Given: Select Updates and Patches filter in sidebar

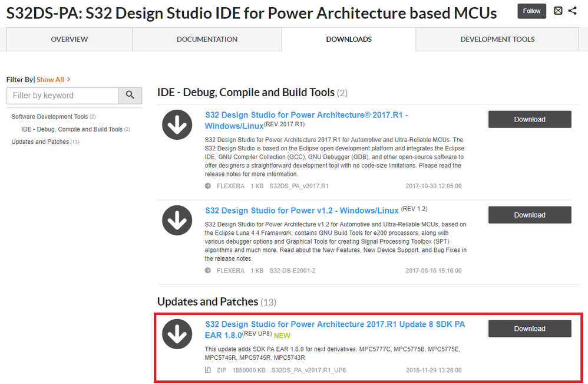Looking at the screenshot, I should 45,142.
